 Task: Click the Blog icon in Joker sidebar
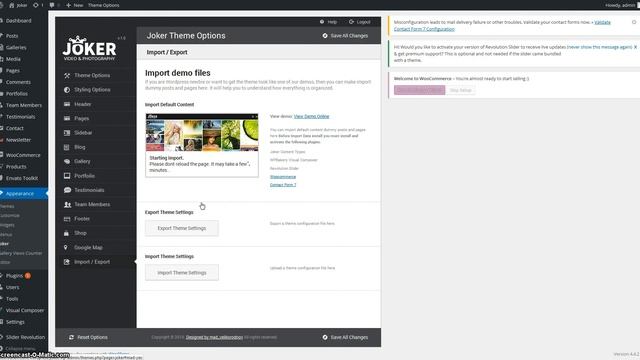pos(67,147)
